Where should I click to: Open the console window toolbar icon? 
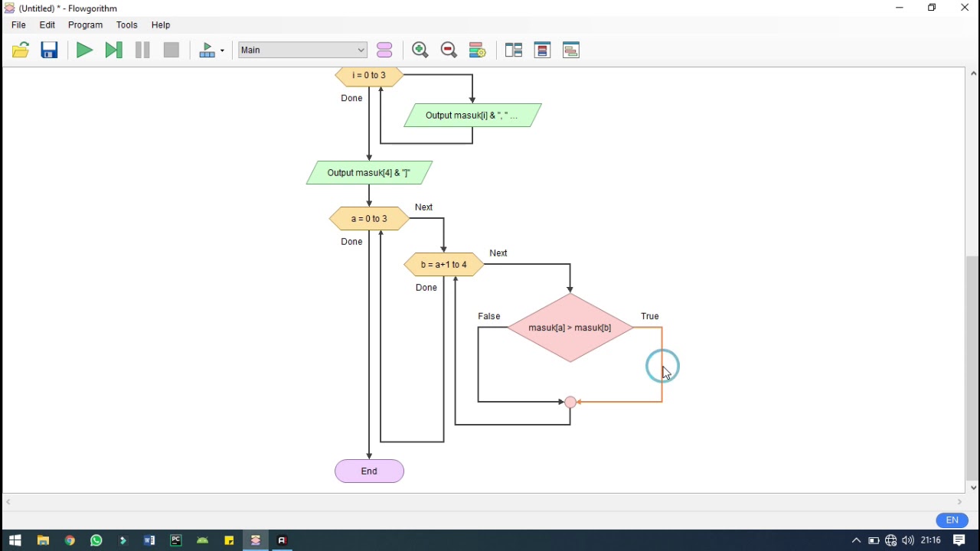tap(571, 51)
